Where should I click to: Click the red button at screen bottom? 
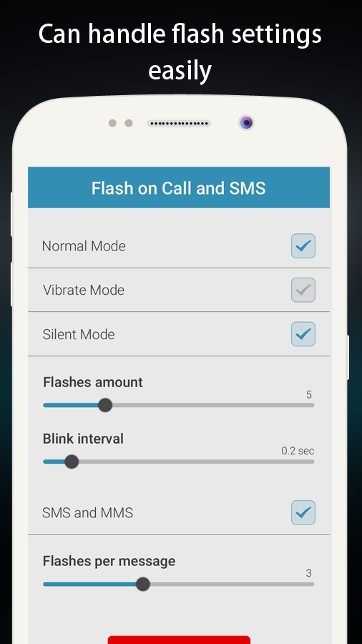tap(179, 640)
